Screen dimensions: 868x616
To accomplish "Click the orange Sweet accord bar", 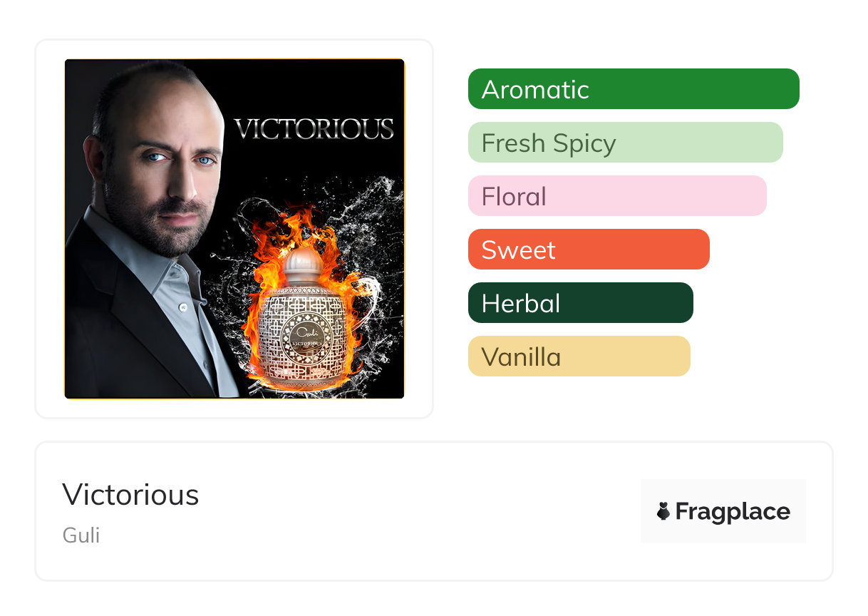I will coord(589,250).
